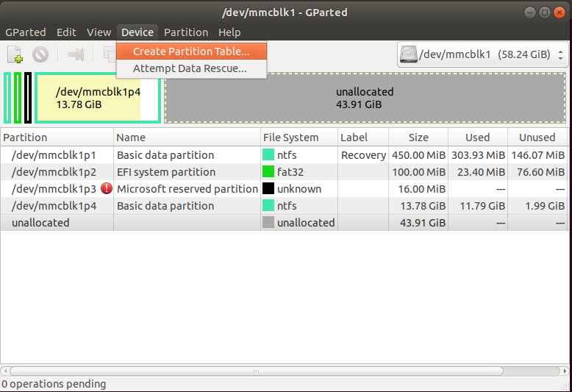The width and height of the screenshot is (572, 392).
Task: Click the scrollbar right arrow
Action: click(x=565, y=371)
